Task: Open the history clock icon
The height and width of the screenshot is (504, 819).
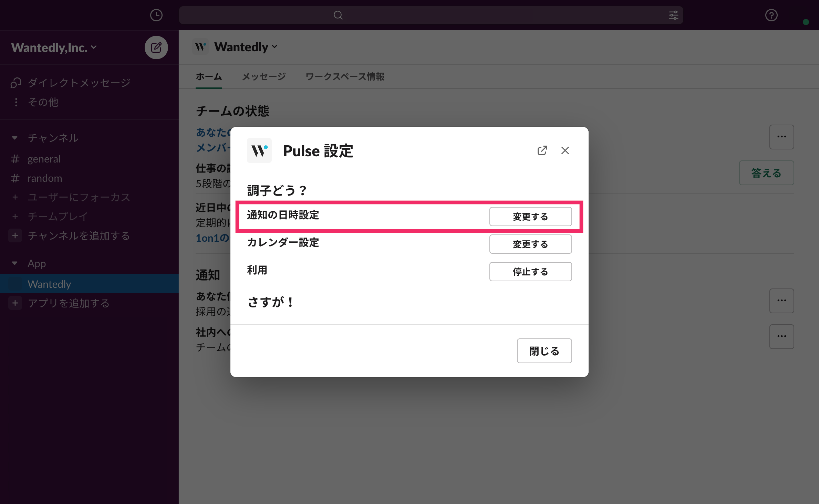Action: [156, 15]
